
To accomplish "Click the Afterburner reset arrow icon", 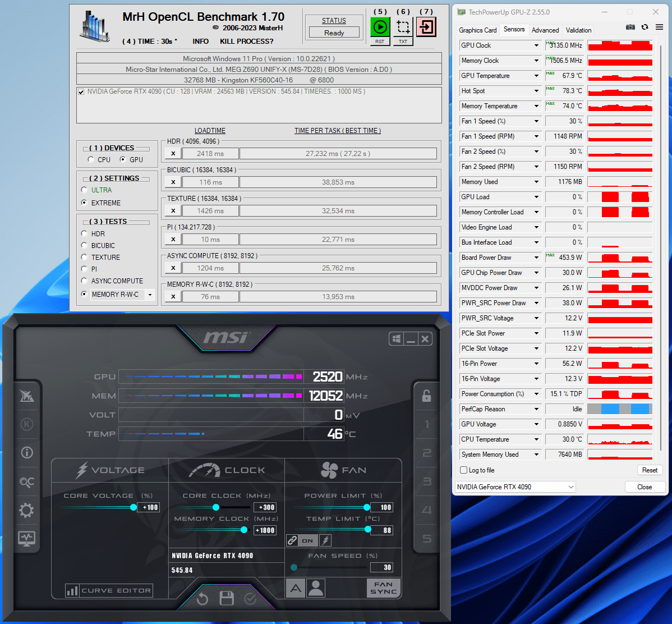I will (202, 599).
